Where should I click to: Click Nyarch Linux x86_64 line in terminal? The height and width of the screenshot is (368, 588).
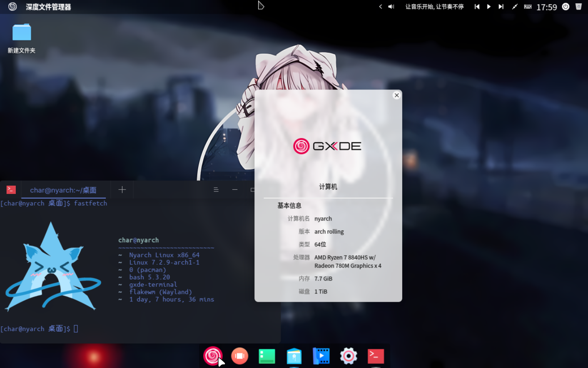pyautogui.click(x=164, y=255)
